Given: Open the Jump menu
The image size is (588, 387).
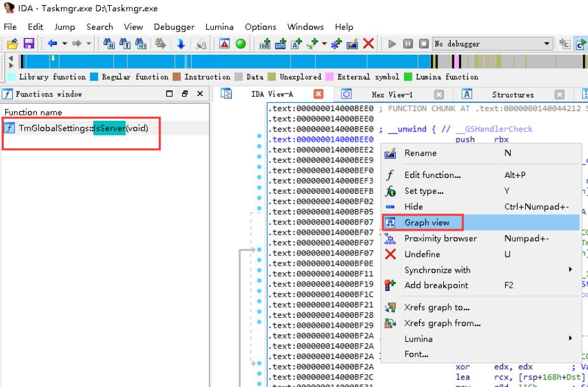Looking at the screenshot, I should [65, 27].
